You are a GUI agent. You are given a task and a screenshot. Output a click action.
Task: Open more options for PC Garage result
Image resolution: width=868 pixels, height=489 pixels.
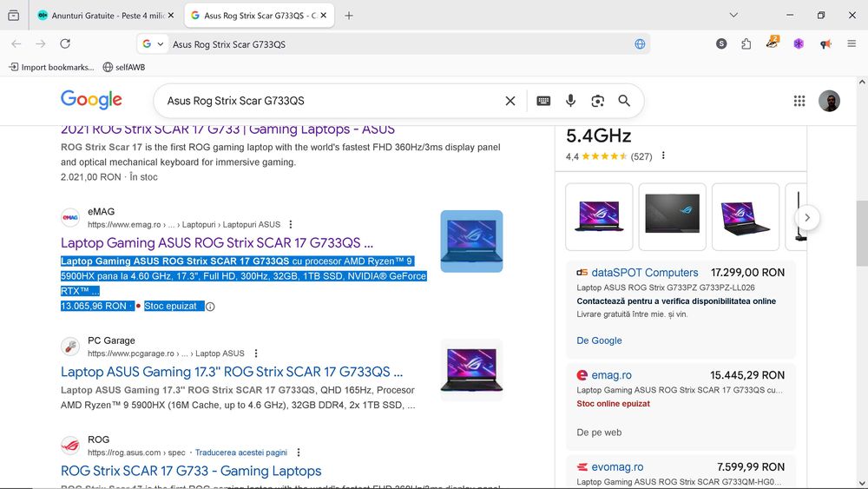pyautogui.click(x=256, y=354)
